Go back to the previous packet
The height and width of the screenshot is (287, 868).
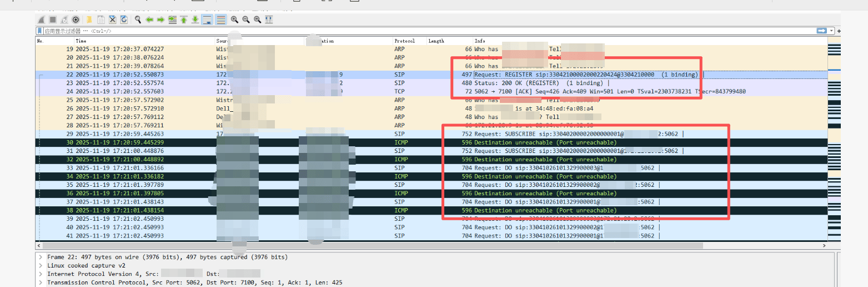(149, 19)
